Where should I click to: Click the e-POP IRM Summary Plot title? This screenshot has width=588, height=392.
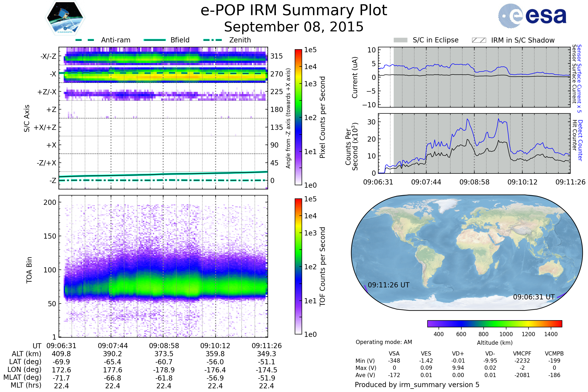click(x=294, y=11)
